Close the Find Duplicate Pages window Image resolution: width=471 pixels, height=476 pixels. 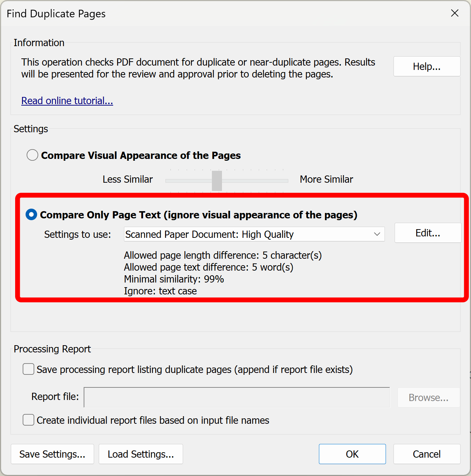[455, 13]
